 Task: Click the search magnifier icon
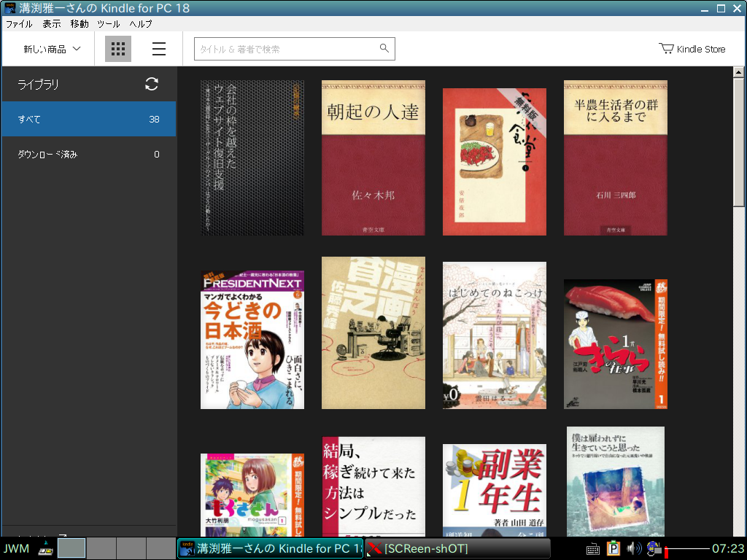384,48
